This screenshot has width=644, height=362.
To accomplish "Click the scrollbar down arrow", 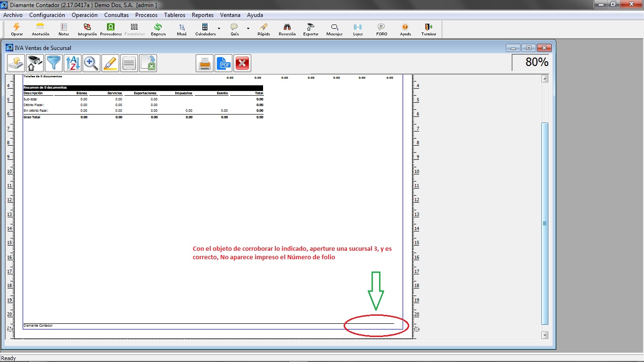I will click(x=545, y=335).
